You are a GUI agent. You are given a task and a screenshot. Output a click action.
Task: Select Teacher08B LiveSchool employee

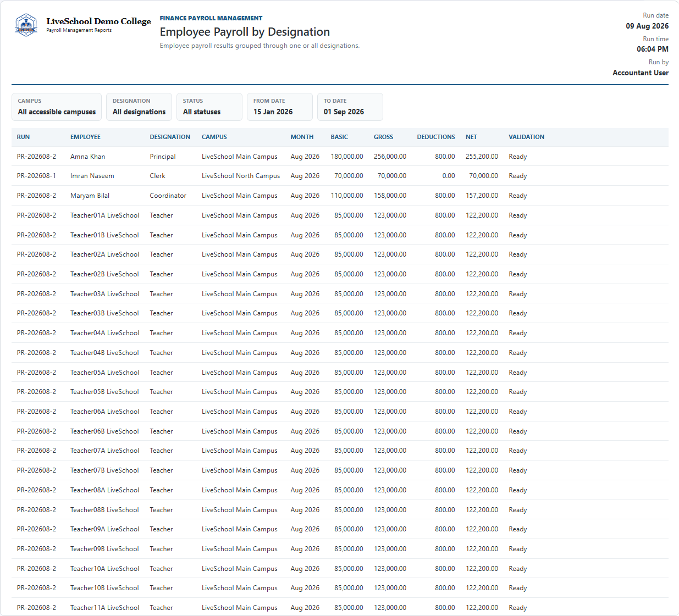pyautogui.click(x=104, y=510)
